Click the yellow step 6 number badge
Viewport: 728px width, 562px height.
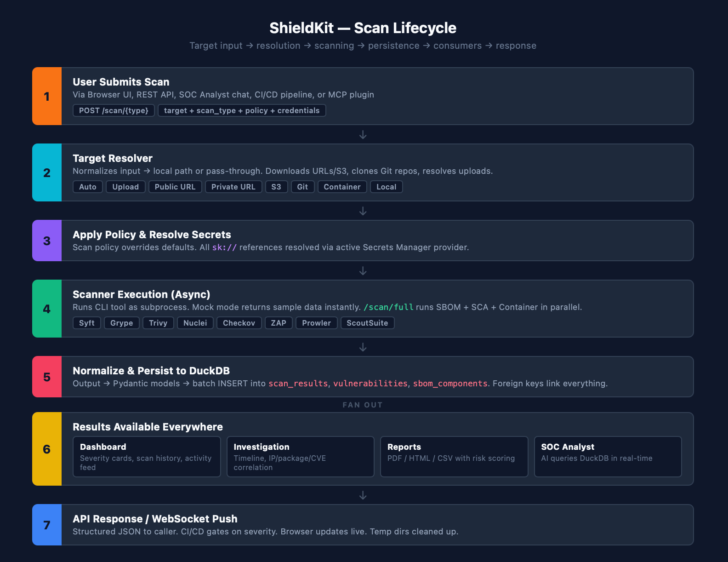[x=47, y=449]
